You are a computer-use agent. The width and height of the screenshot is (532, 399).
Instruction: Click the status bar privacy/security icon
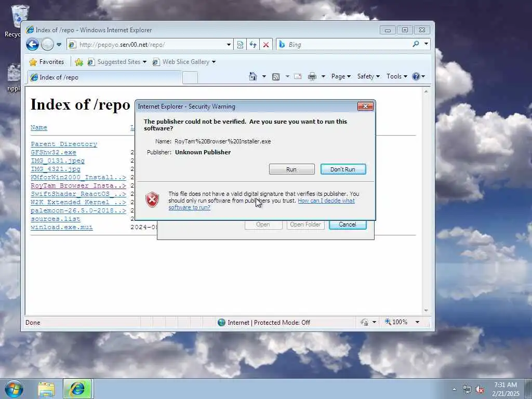[x=364, y=322]
